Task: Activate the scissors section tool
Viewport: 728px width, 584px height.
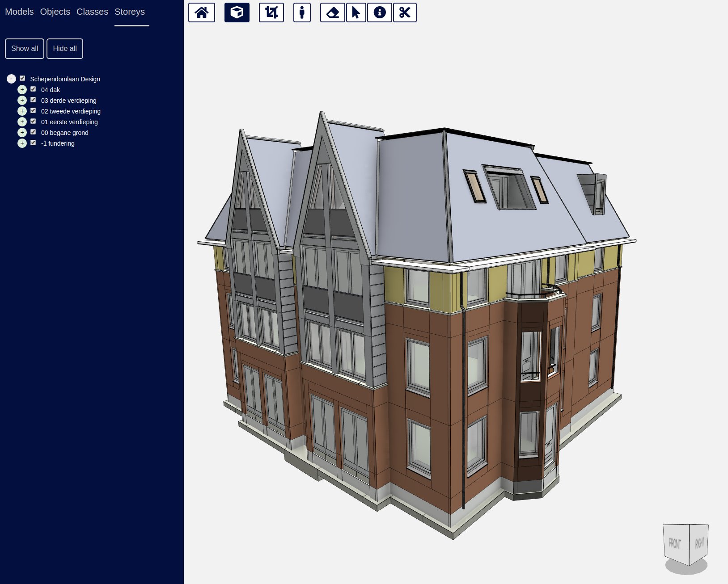Action: tap(405, 13)
